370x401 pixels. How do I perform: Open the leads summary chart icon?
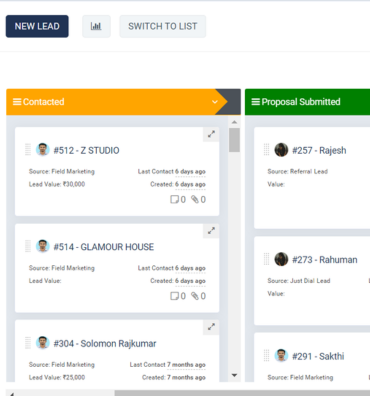(96, 26)
